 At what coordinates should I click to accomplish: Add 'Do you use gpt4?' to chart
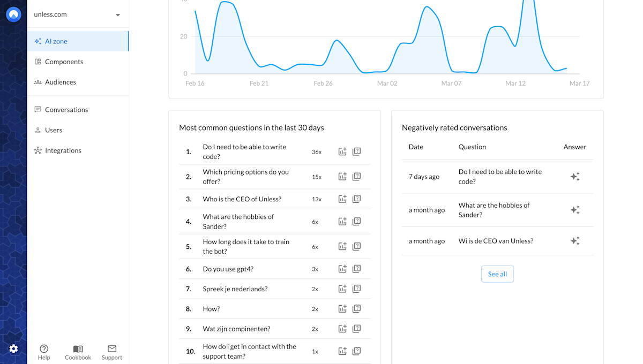[x=342, y=268]
